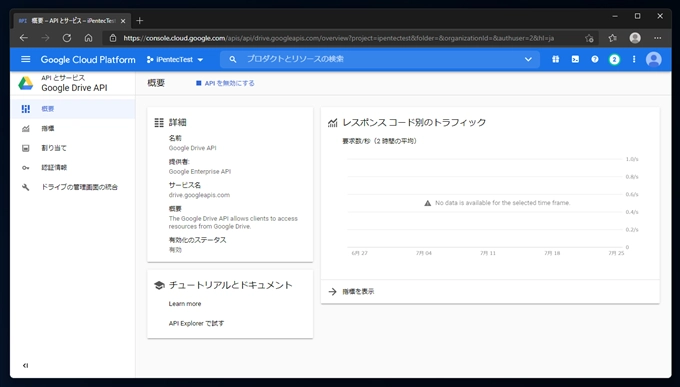Select 認証情報 in the sidebar

73,167
